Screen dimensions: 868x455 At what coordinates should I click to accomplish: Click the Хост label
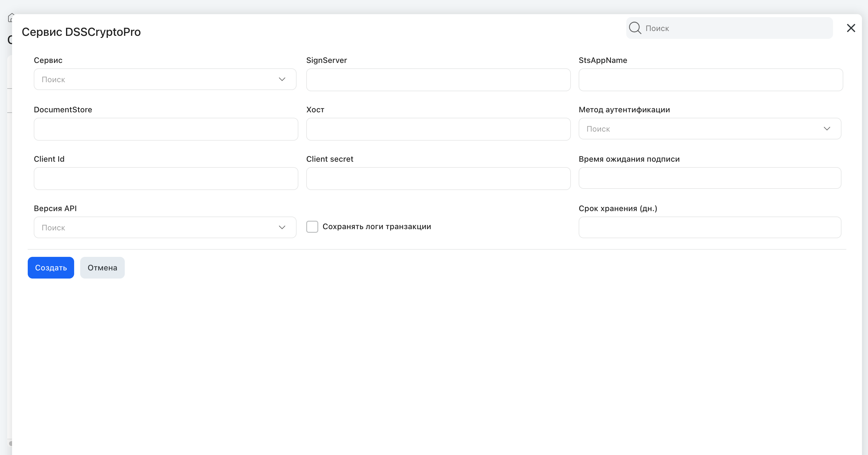(x=315, y=110)
